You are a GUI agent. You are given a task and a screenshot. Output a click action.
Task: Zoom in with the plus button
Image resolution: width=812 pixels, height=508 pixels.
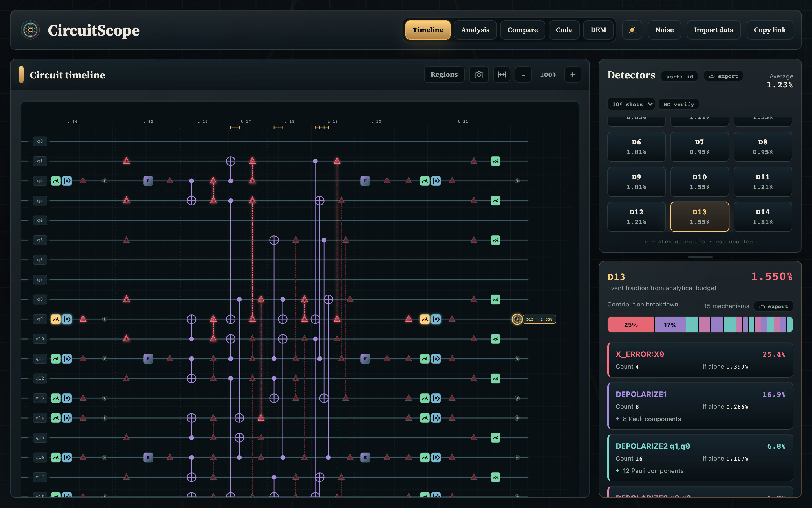573,75
